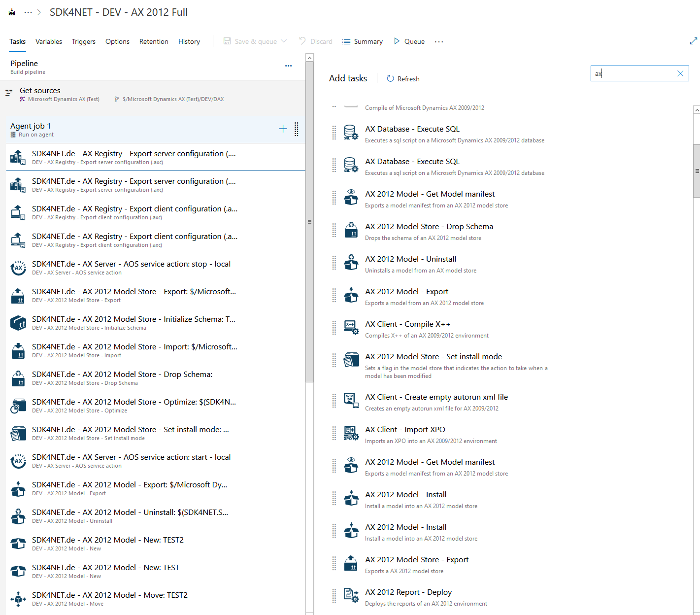Click the Model Store Import task icon
Image resolution: width=700 pixels, height=615 pixels.
(x=18, y=350)
